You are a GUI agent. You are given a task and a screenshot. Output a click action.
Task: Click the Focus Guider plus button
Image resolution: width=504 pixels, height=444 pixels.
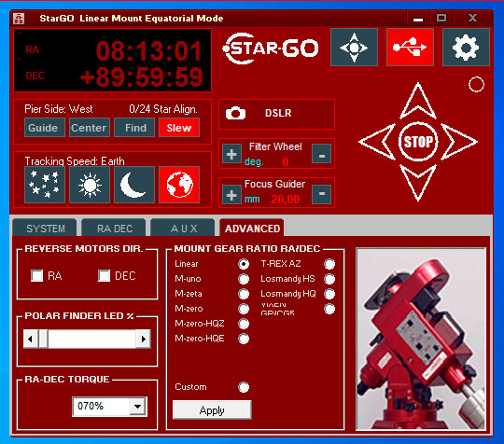pos(231,194)
